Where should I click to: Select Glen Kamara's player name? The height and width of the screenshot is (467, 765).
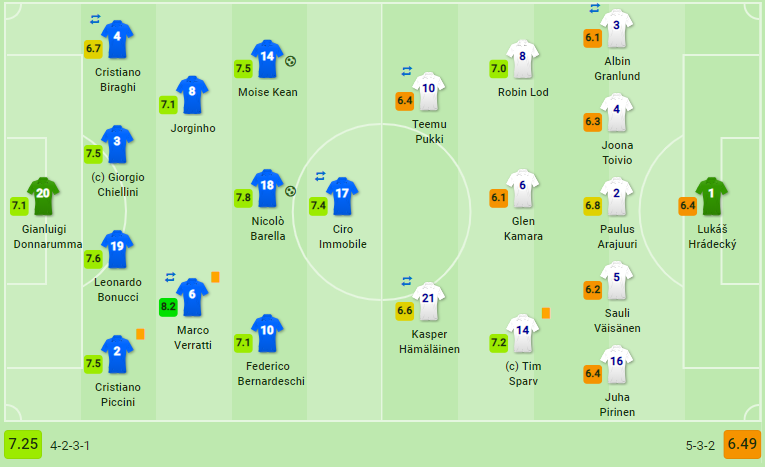click(x=521, y=229)
